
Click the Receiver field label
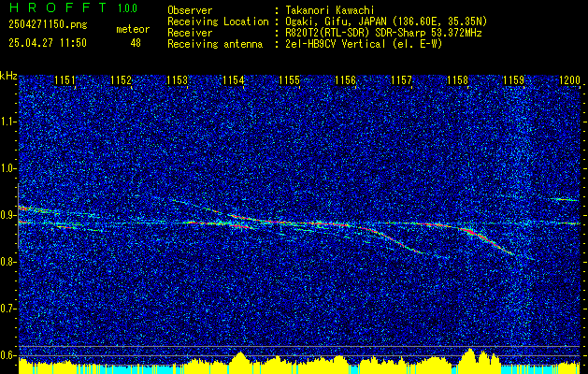coord(190,33)
